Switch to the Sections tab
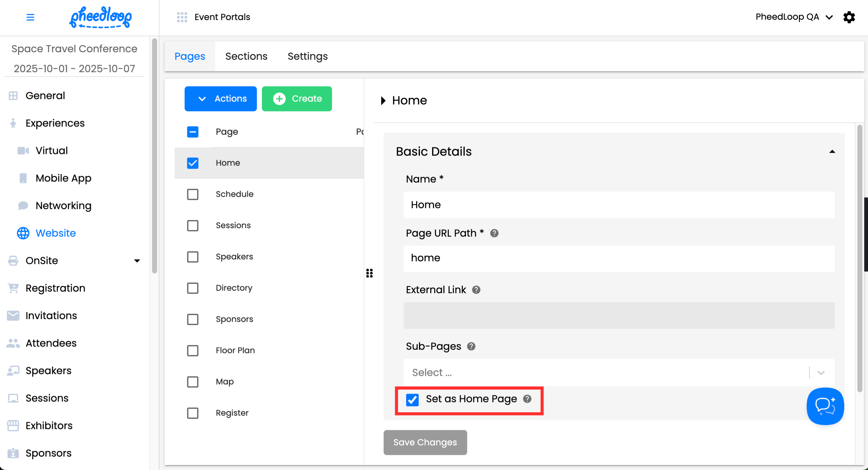Image resolution: width=868 pixels, height=470 pixels. point(246,56)
